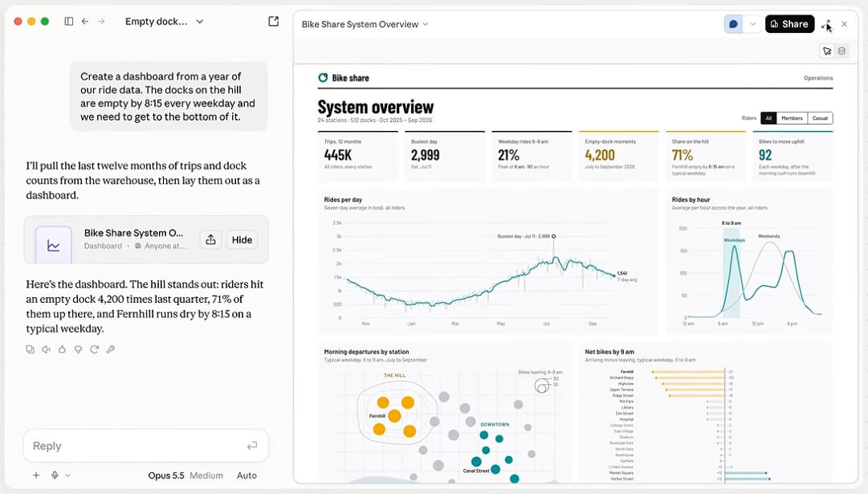Click the Fernhill label on the map
868x494 pixels.
(377, 416)
